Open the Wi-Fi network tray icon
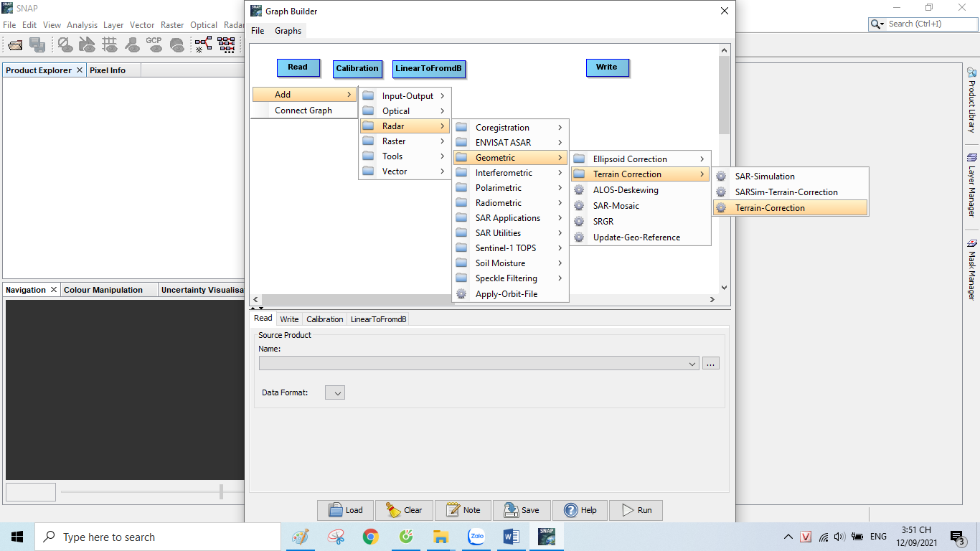 click(824, 537)
